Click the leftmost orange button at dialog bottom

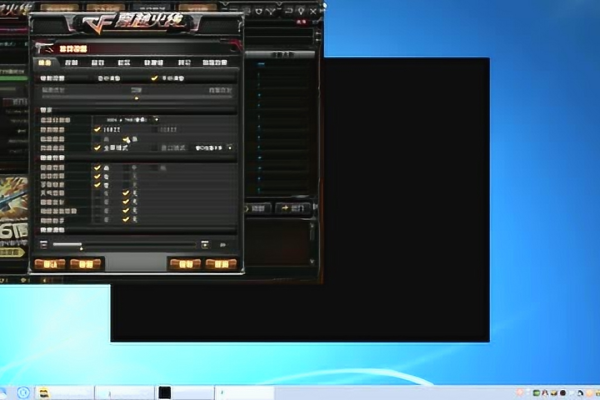coord(49,264)
